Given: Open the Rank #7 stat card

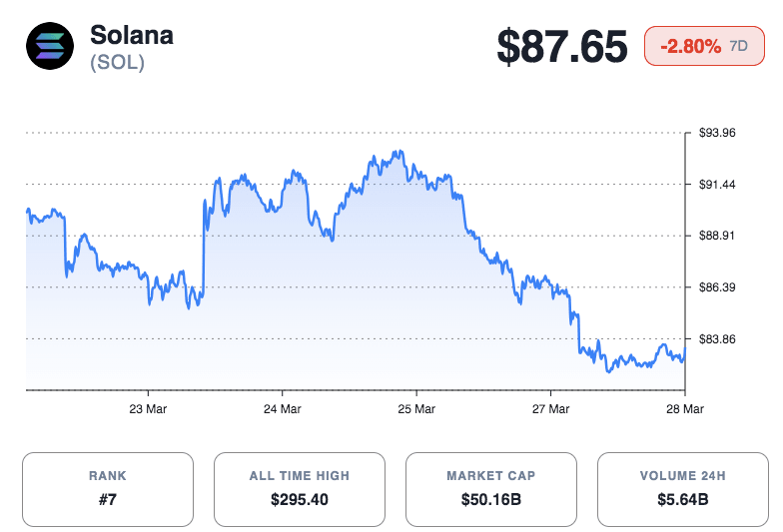Looking at the screenshot, I should point(108,489).
